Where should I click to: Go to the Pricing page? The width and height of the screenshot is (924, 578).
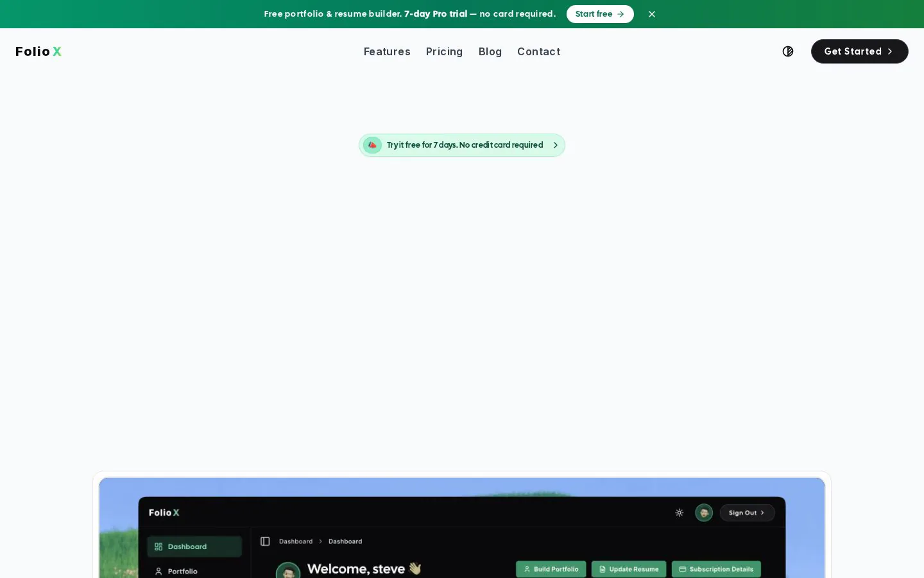tap(444, 51)
